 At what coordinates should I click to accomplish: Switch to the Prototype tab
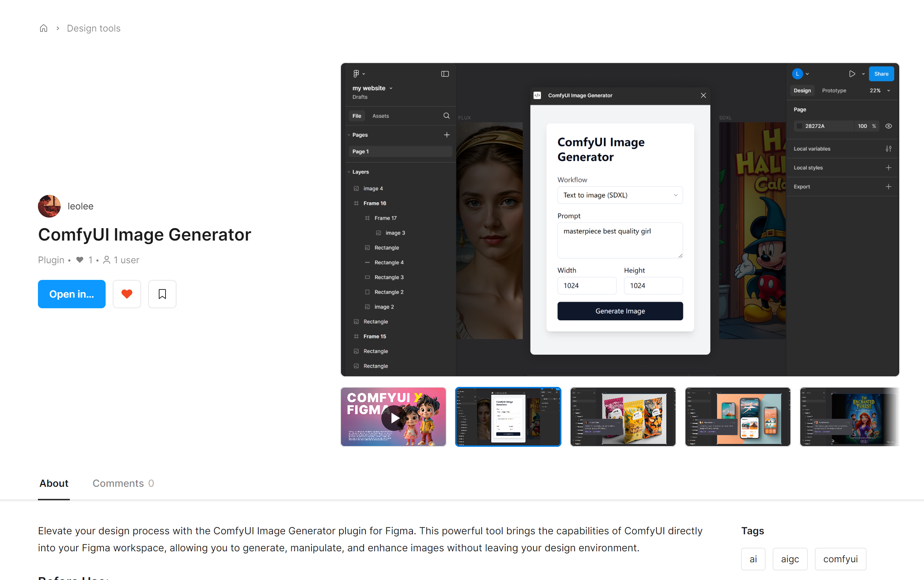click(x=834, y=91)
